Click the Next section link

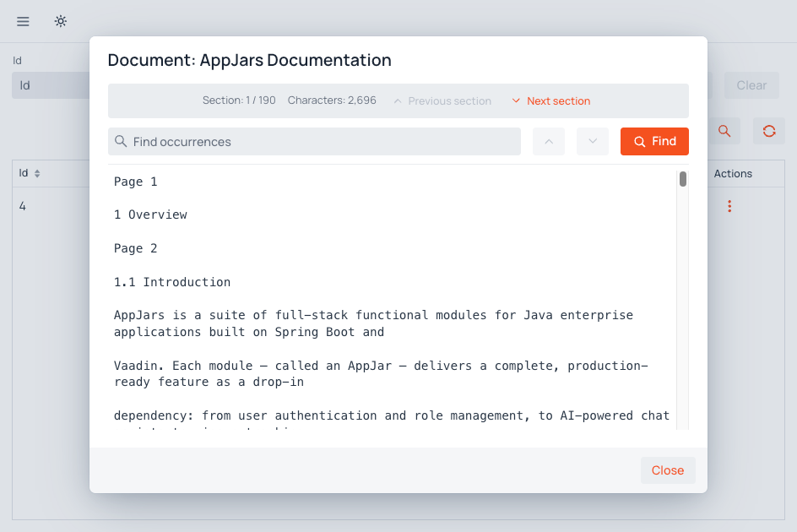point(551,100)
